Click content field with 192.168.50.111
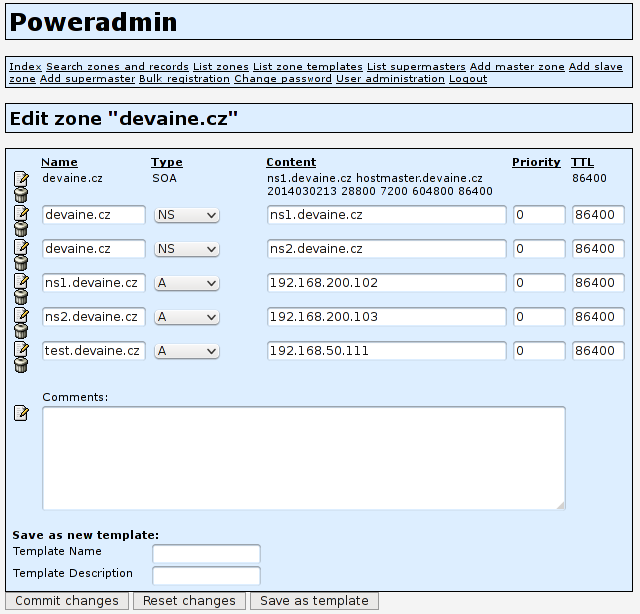Viewport: 640px width, 614px height. pos(387,351)
